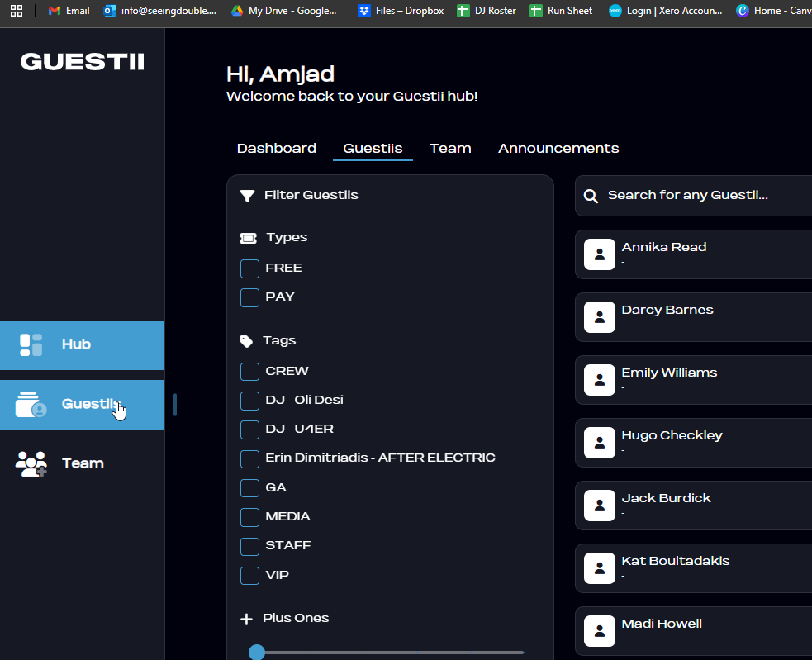This screenshot has height=660, width=812.
Task: Open the Outlook info@seeingdouble bookmark
Action: 160,11
